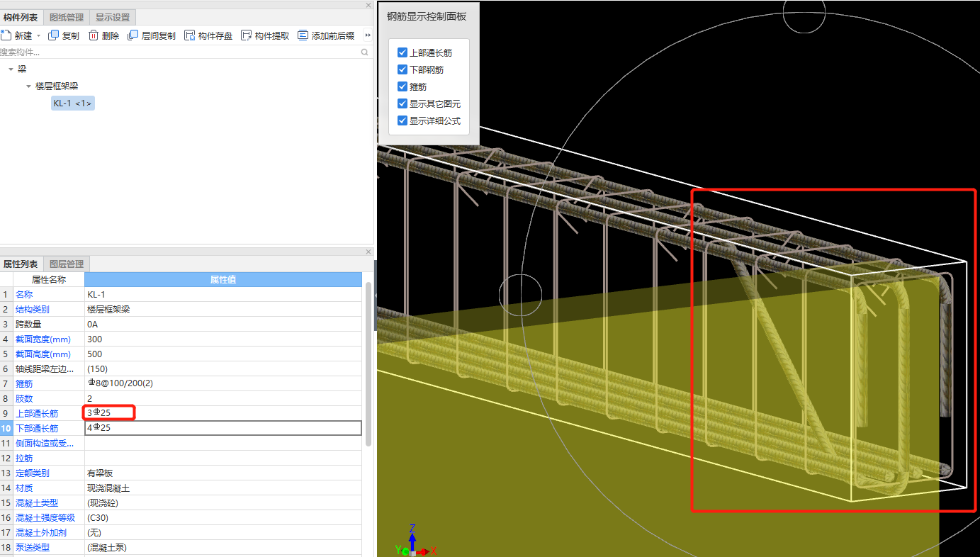
Task: Click the 删除 delete trash tool
Action: (103, 35)
